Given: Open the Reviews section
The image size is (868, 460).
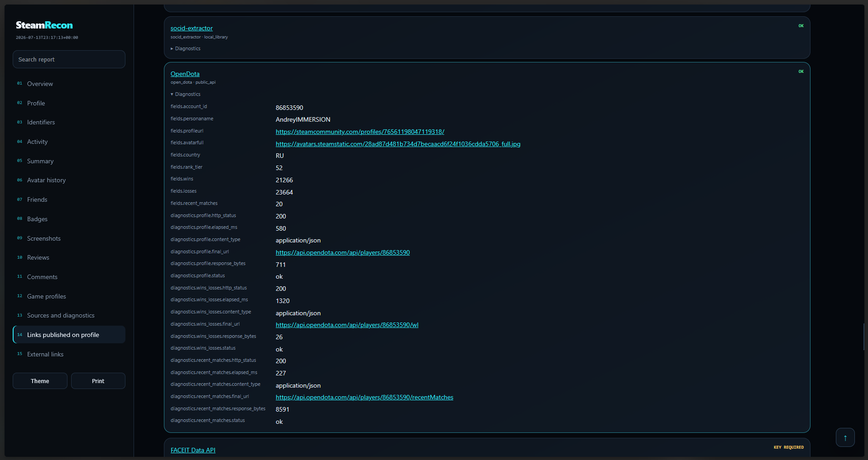Looking at the screenshot, I should [69, 257].
